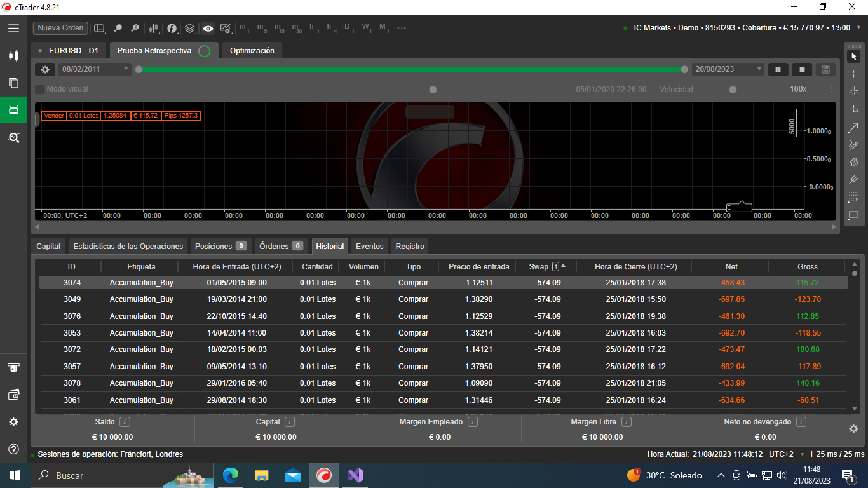Open backtesting settings gear button
This screenshot has width=868, height=488.
(x=45, y=69)
